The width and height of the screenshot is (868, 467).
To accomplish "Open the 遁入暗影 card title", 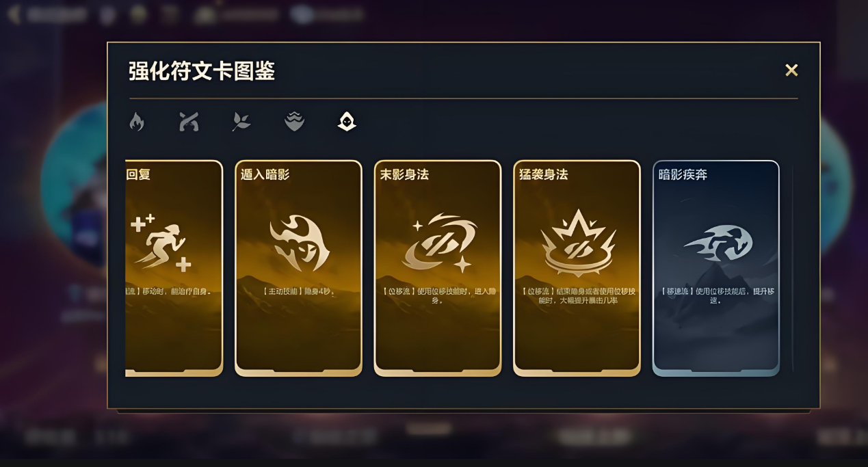I will [x=265, y=174].
